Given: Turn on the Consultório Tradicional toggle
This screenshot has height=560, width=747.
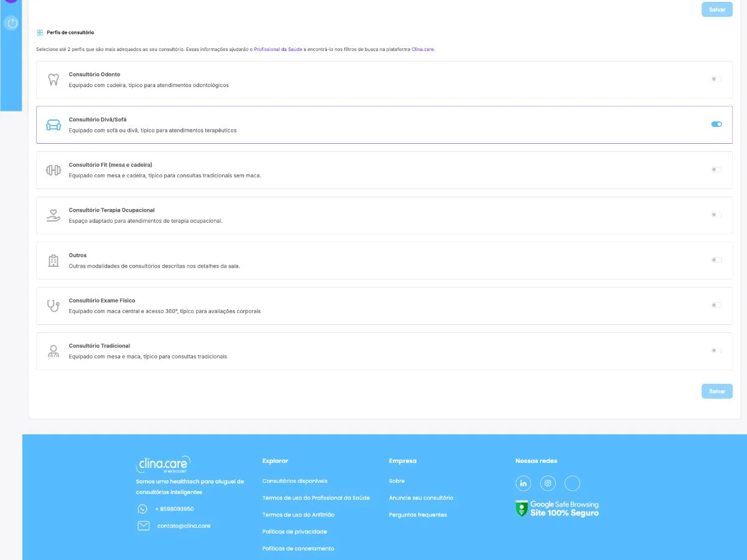Looking at the screenshot, I should 716,350.
